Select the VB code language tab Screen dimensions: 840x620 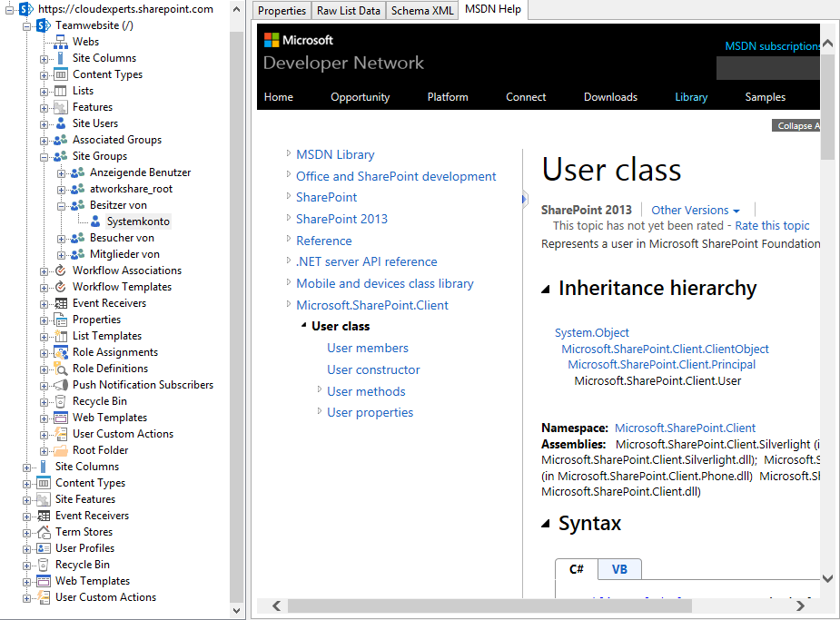pyautogui.click(x=619, y=569)
